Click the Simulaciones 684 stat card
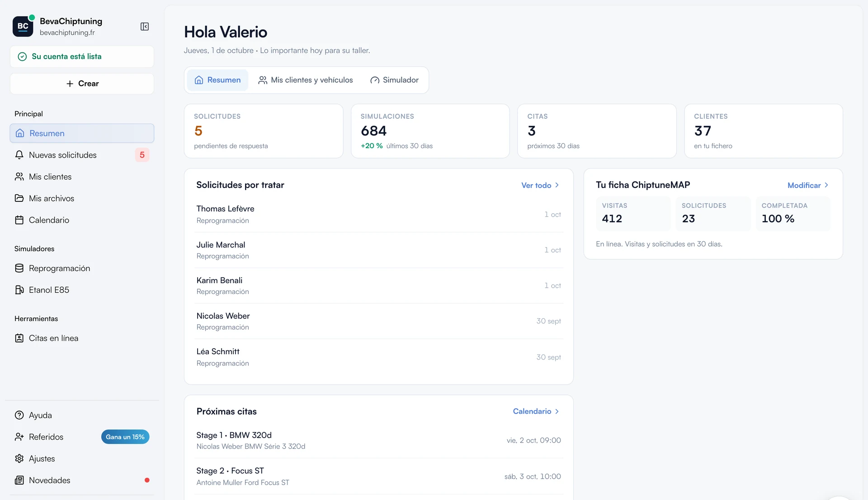The width and height of the screenshot is (868, 500). point(430,131)
